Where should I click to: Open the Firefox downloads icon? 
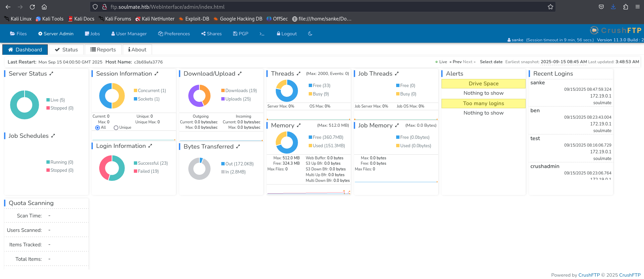[x=613, y=7]
